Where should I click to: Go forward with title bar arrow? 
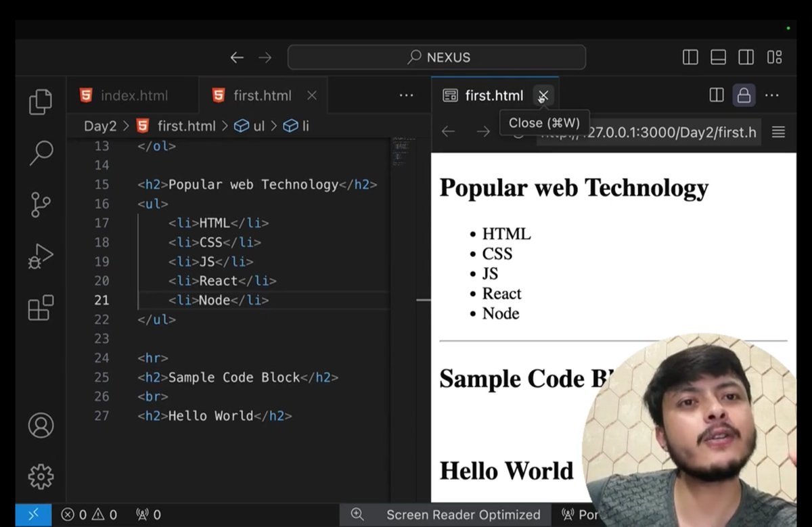pyautogui.click(x=265, y=58)
